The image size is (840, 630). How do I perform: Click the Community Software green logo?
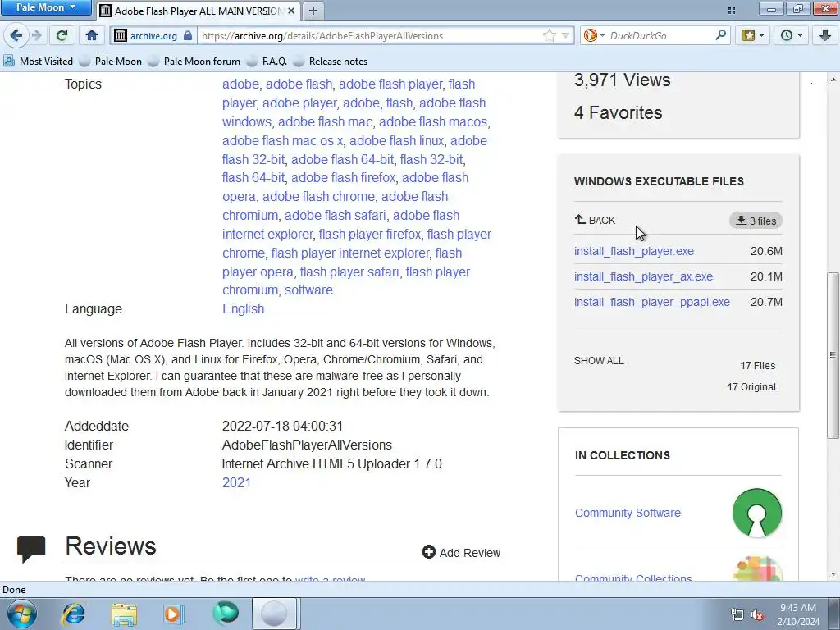click(757, 513)
